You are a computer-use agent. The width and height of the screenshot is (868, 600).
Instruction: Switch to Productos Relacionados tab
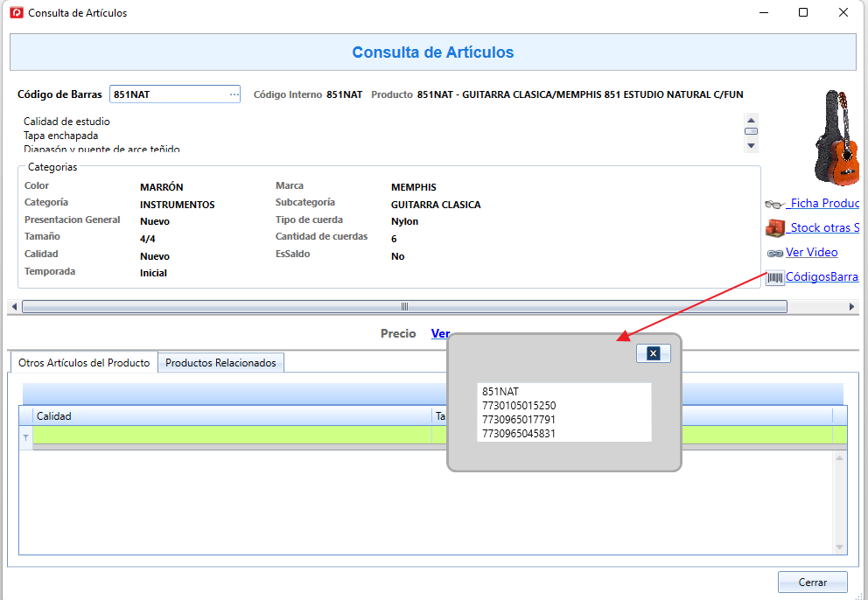pos(220,363)
